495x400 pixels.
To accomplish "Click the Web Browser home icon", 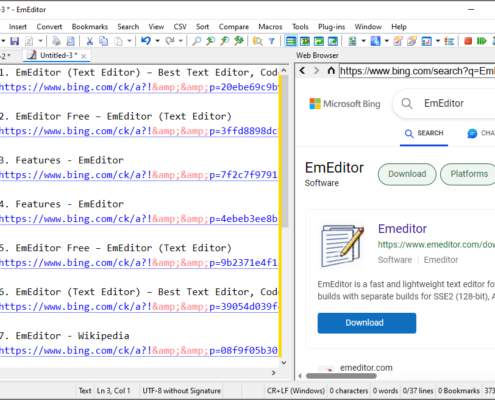I will 331,71.
